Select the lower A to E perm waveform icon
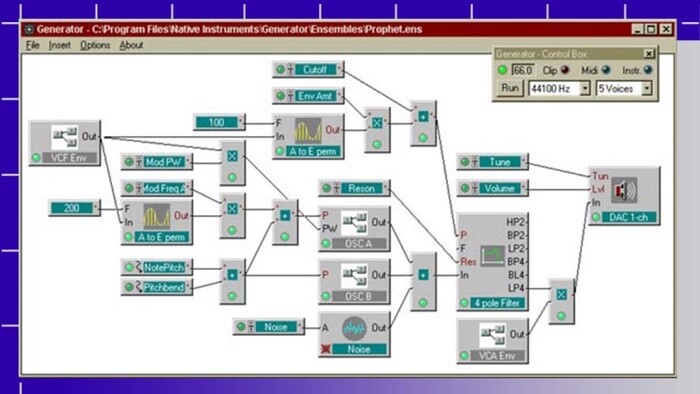 [x=156, y=217]
